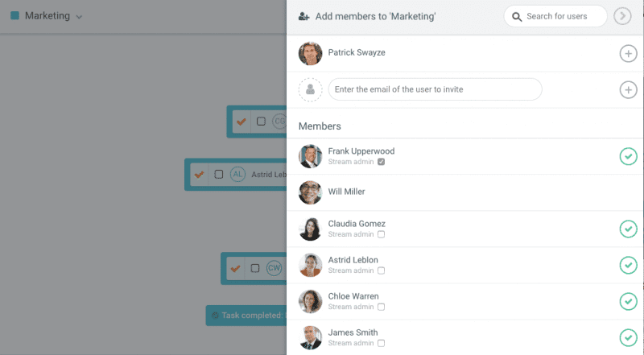Enable Stream admin for Astrid Leblon

click(382, 270)
